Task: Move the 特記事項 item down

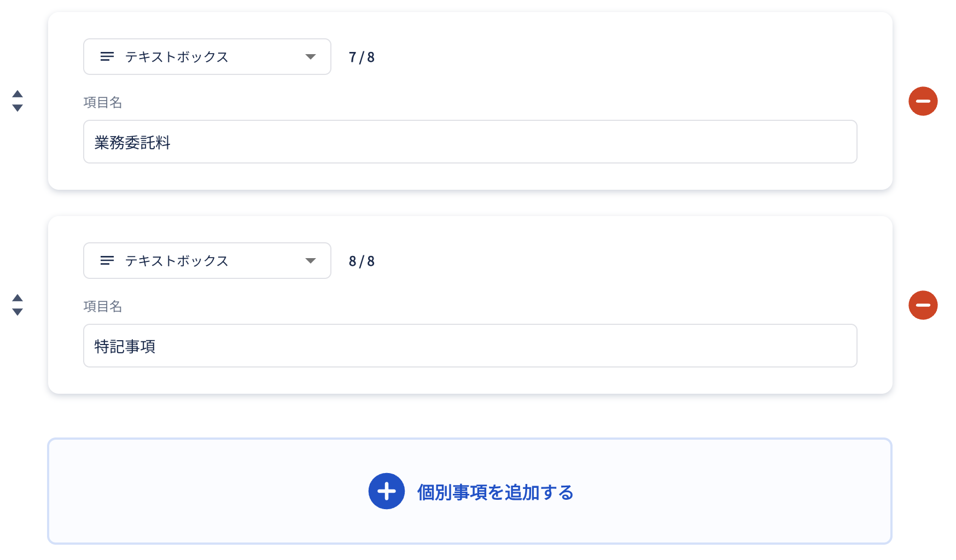Action: 18,312
